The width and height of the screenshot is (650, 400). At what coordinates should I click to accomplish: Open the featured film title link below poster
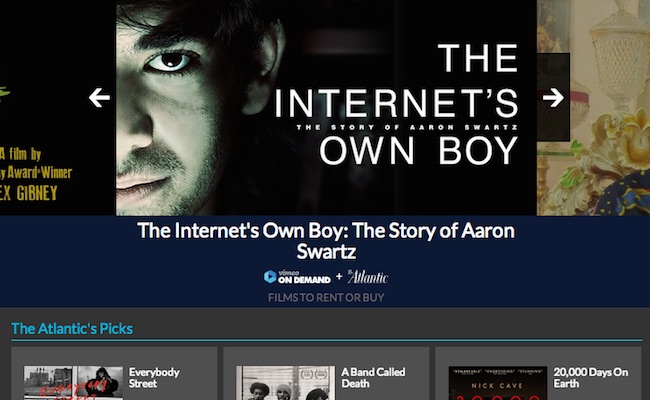[x=326, y=241]
